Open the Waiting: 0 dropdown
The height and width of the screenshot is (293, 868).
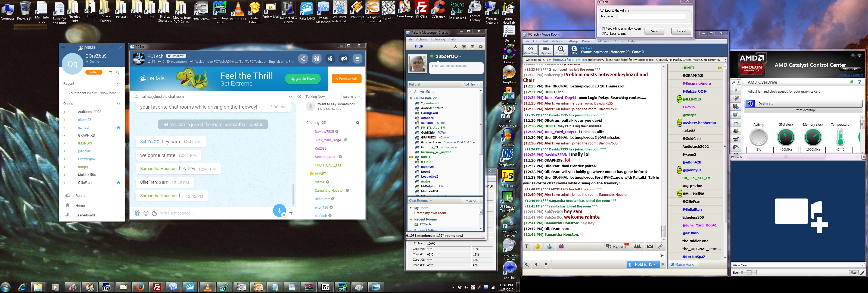coord(351,97)
